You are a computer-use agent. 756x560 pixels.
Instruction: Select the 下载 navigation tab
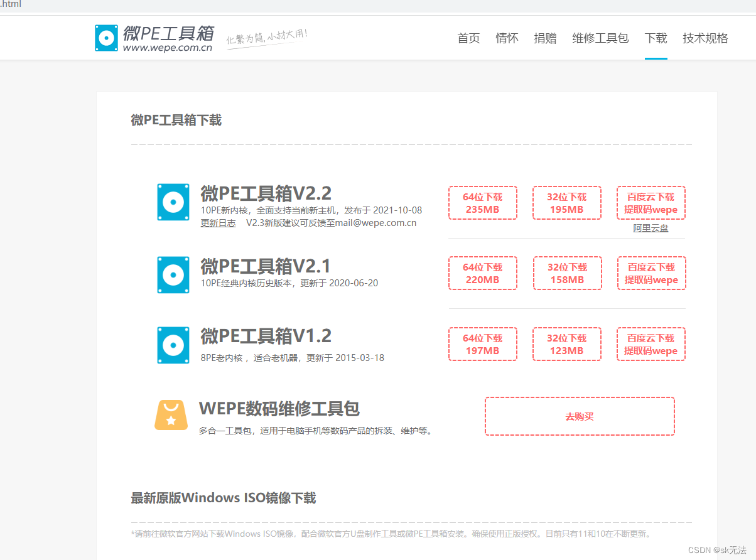(x=656, y=38)
